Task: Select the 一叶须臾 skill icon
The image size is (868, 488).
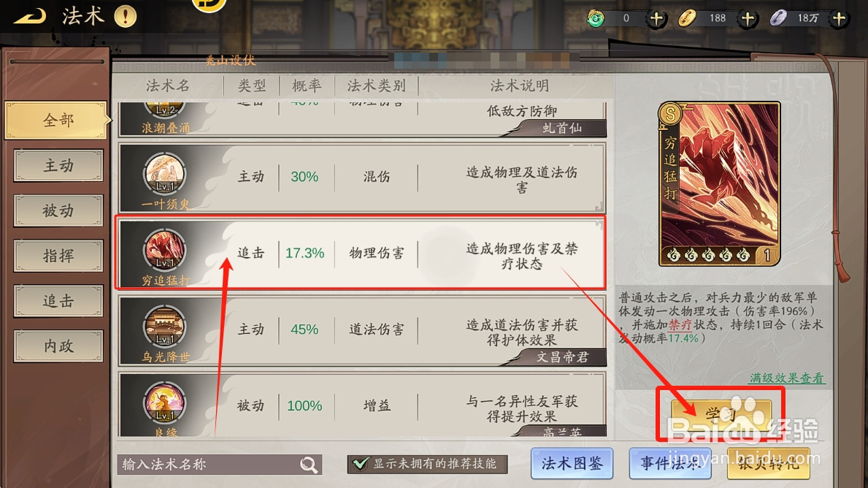Action: 164,173
